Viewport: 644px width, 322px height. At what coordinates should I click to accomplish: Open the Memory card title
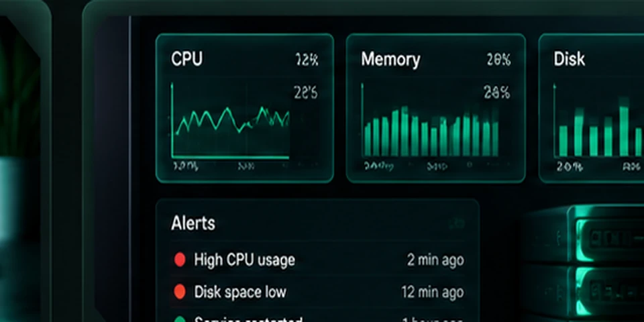[390, 60]
